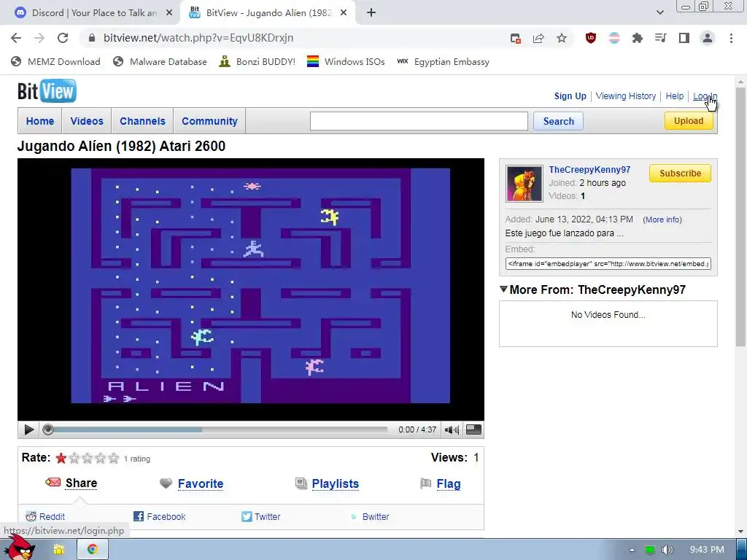
Task: Open Chrome three-dot menu
Action: tap(731, 38)
